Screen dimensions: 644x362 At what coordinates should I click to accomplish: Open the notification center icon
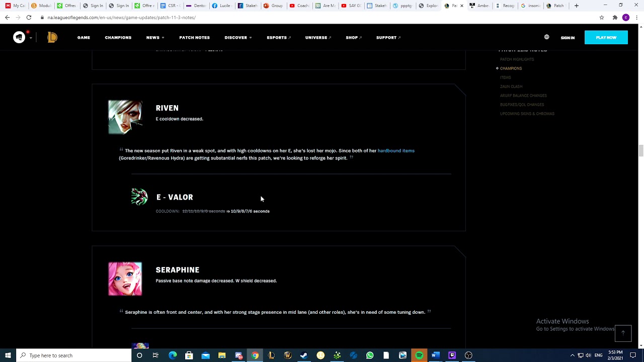click(x=633, y=355)
